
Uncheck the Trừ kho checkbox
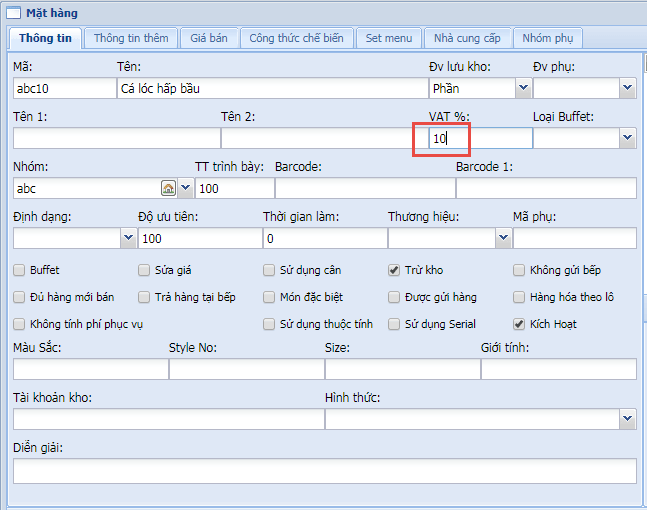coord(394,270)
